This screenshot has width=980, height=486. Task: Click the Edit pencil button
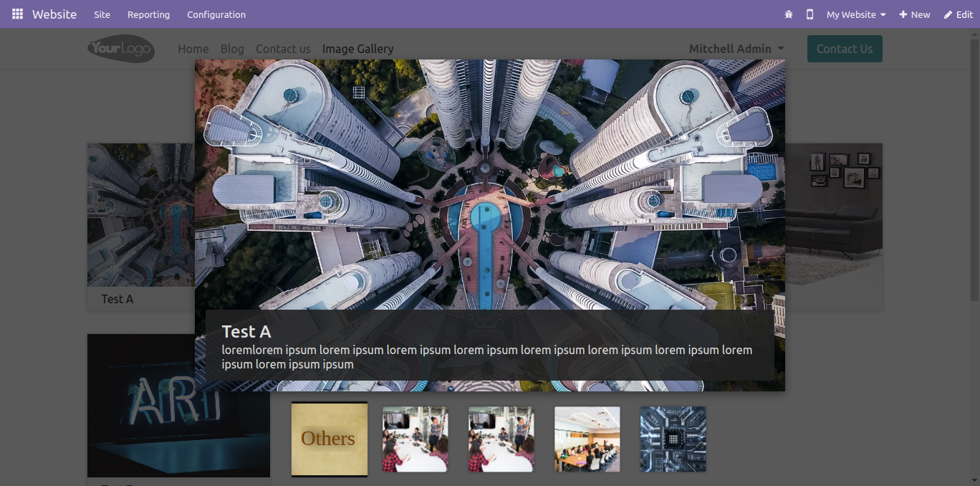[x=959, y=14]
